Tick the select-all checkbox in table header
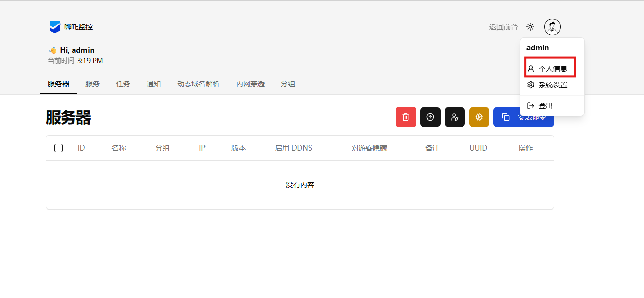The image size is (644, 298). point(58,148)
